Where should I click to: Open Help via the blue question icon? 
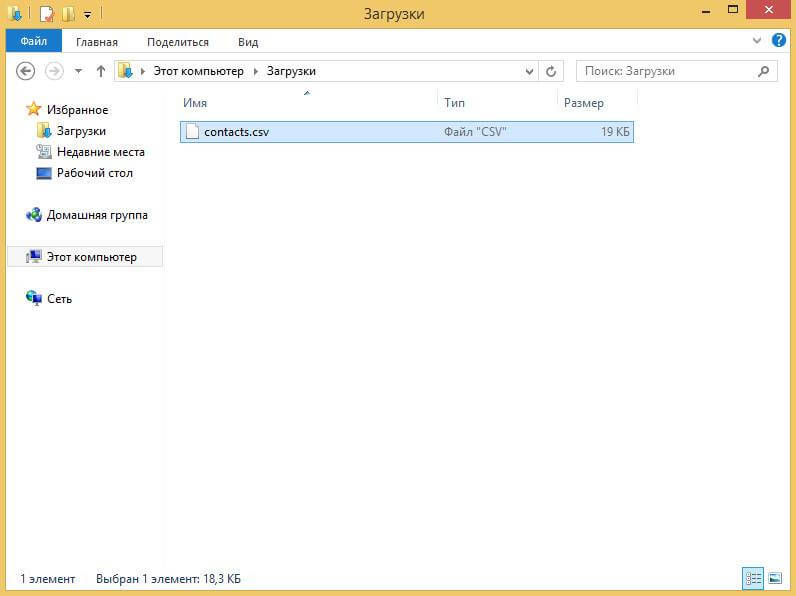click(x=778, y=40)
